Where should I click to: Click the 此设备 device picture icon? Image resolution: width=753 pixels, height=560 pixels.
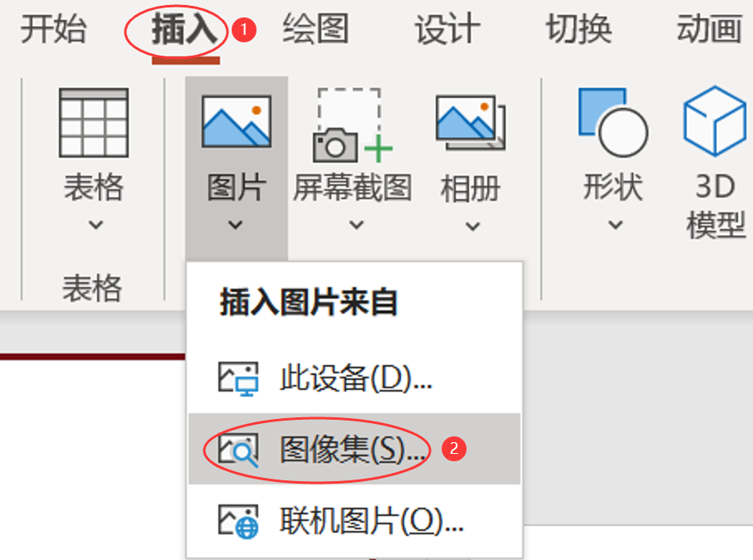238,379
